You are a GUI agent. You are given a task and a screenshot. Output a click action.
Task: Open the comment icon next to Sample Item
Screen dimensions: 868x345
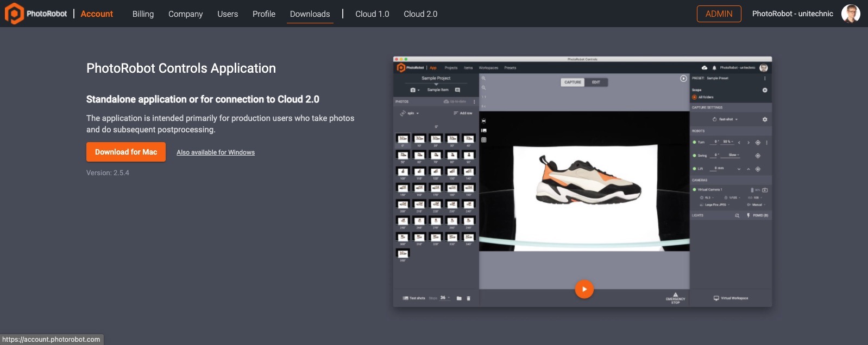pyautogui.click(x=457, y=90)
